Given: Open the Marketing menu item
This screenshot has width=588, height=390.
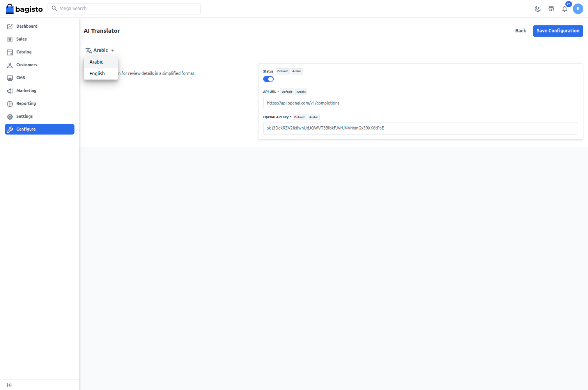Looking at the screenshot, I should [x=39, y=91].
